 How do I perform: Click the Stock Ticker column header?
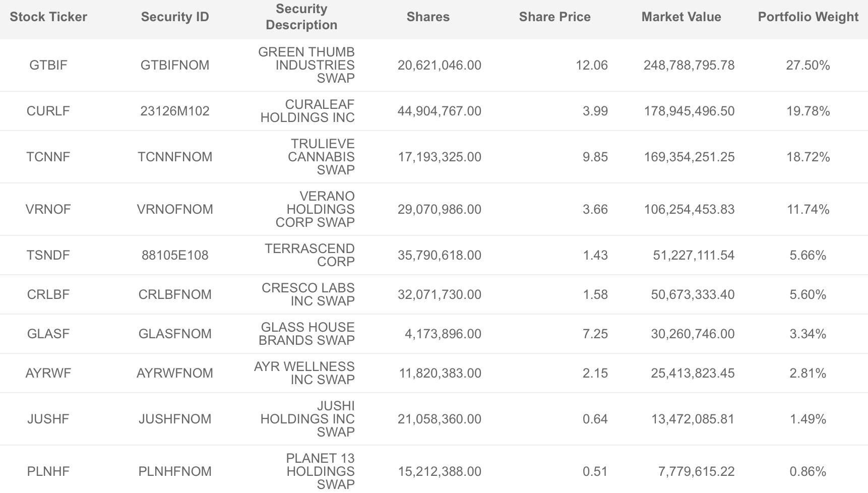click(48, 17)
